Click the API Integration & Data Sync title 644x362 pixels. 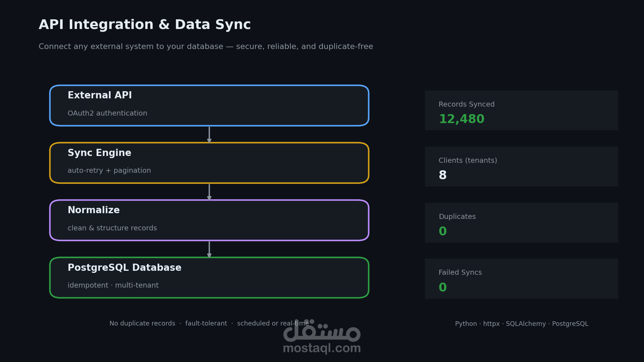(145, 25)
